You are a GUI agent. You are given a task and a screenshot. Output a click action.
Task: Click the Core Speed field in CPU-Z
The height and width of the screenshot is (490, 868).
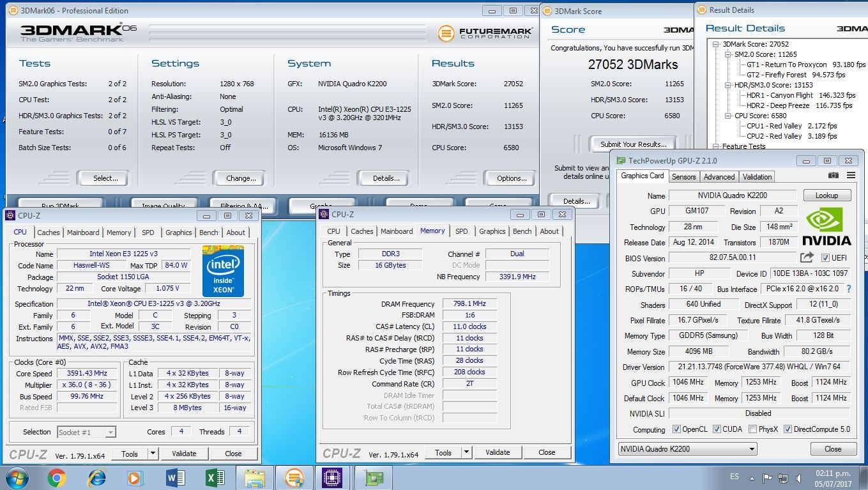tap(86, 373)
